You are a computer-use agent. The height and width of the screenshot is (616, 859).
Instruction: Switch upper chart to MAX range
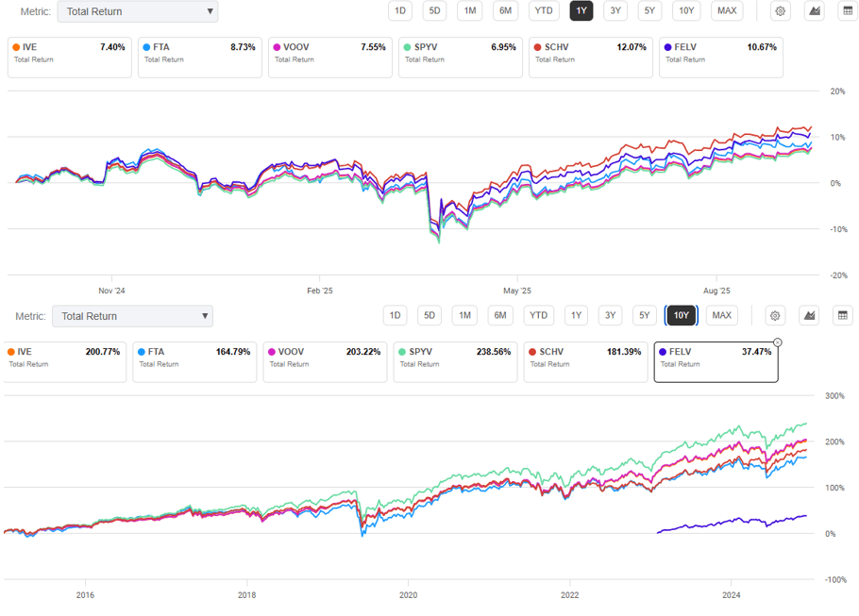(727, 11)
